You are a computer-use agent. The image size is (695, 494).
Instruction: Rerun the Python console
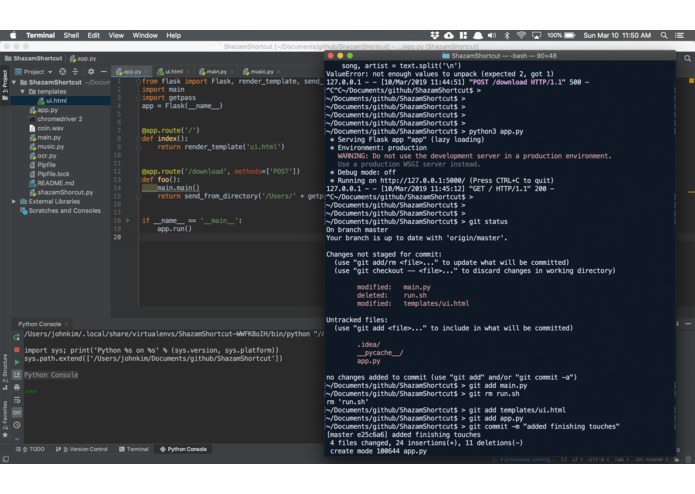pos(17,338)
